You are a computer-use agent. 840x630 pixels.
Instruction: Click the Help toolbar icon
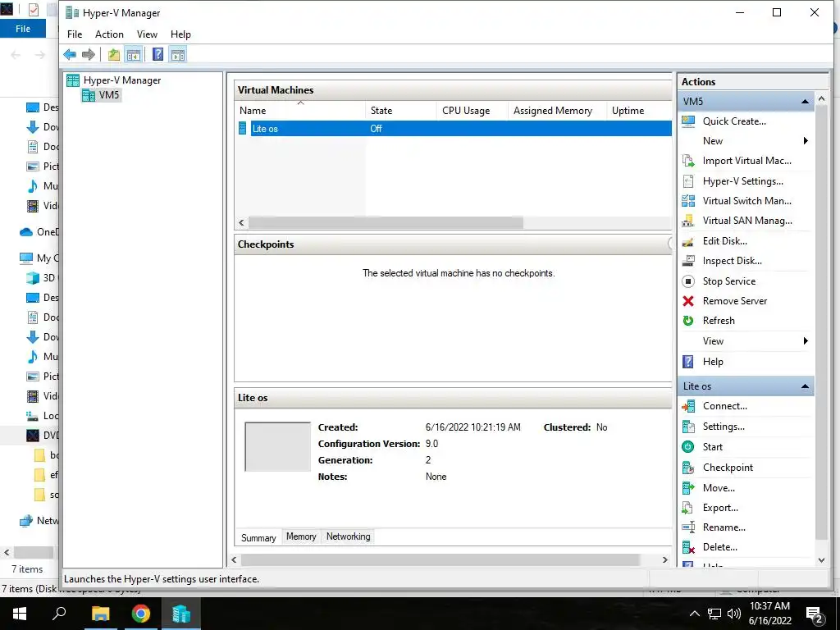point(157,54)
